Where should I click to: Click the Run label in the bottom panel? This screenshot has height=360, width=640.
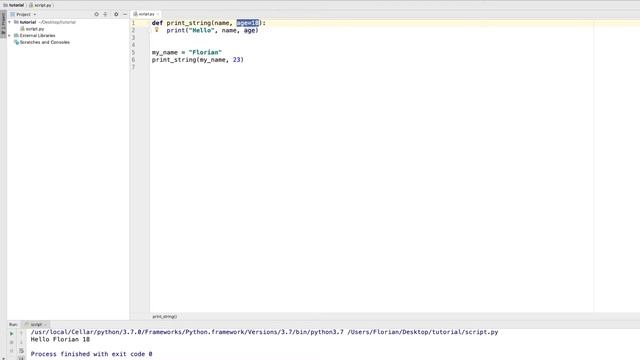(13, 324)
